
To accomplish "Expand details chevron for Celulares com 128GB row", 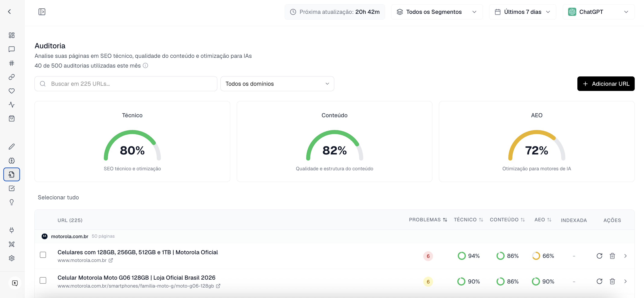I will [x=625, y=256].
